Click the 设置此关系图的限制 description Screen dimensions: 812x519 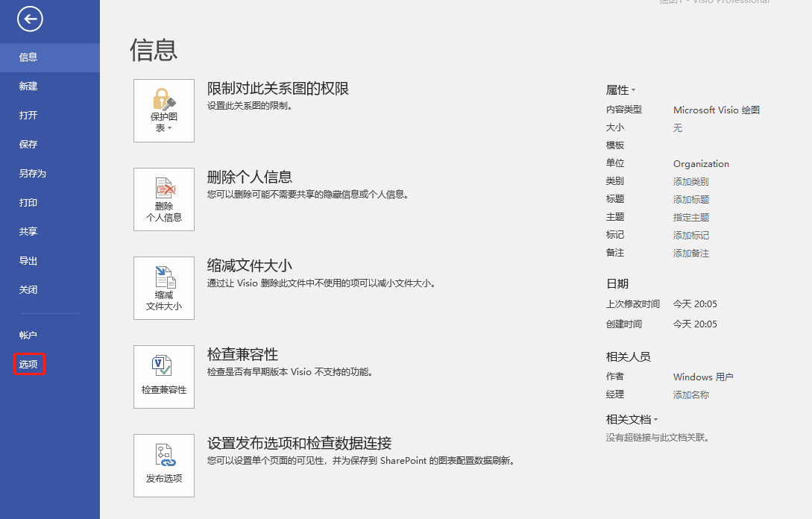(250, 106)
